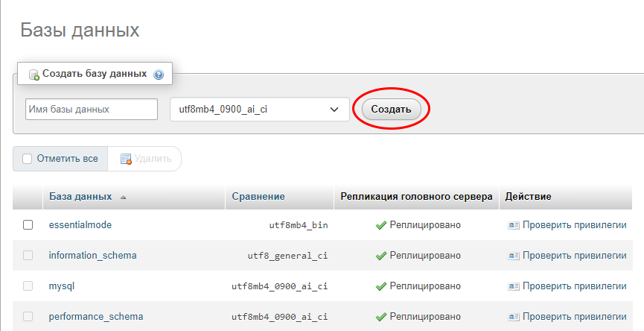Open the mysql database link
Image resolution: width=644 pixels, height=331 pixels.
click(62, 286)
